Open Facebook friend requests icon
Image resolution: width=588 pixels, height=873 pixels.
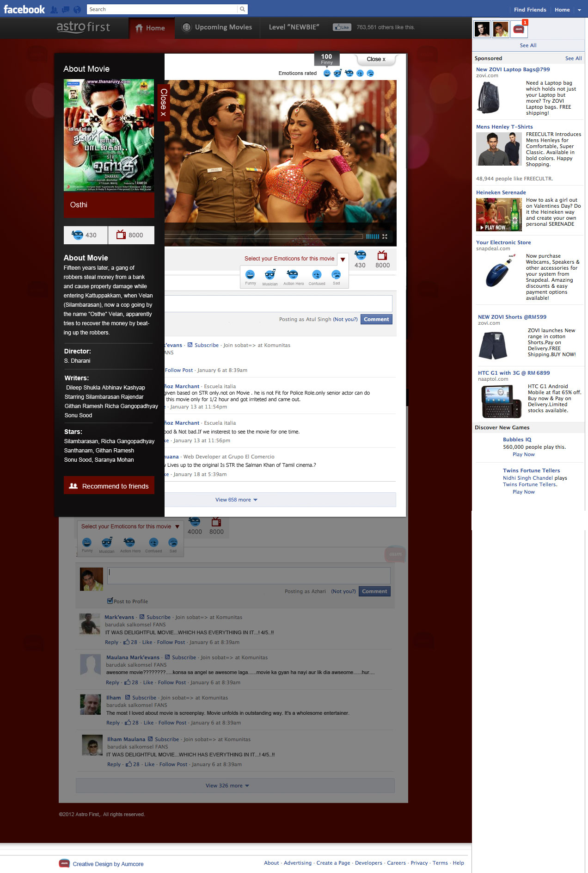[54, 9]
